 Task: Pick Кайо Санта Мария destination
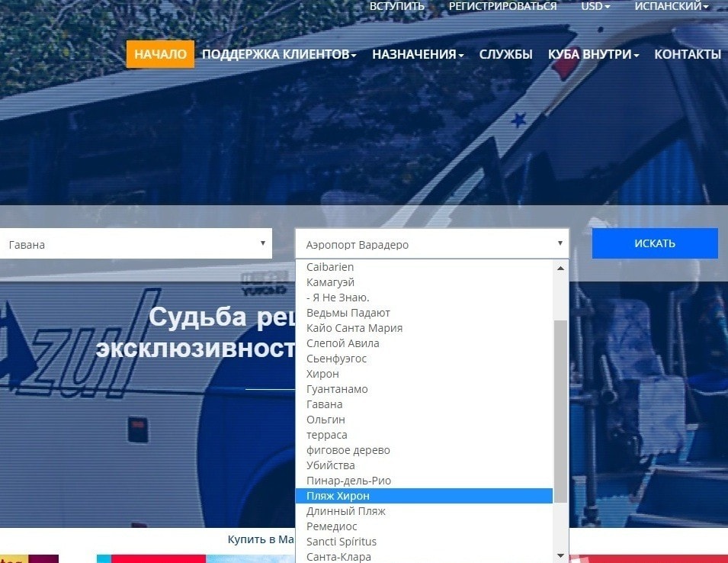point(425,328)
